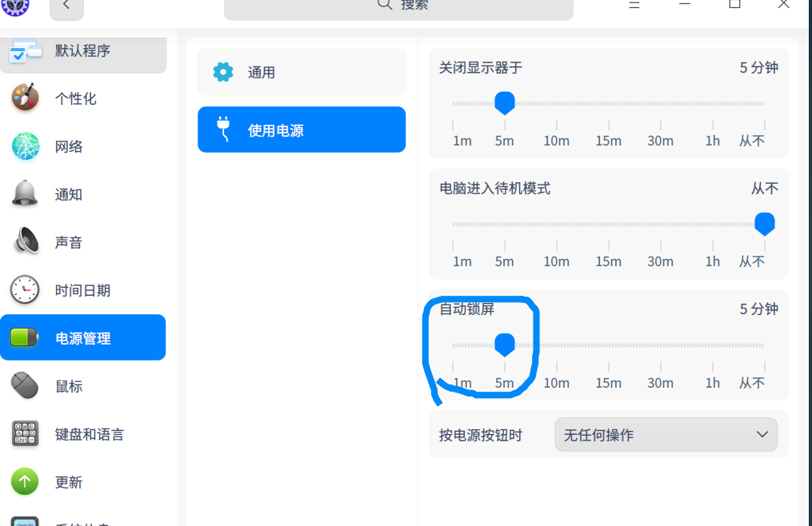The image size is (812, 526).
Task: Go to 时间日期 settings
Action: coord(83,290)
